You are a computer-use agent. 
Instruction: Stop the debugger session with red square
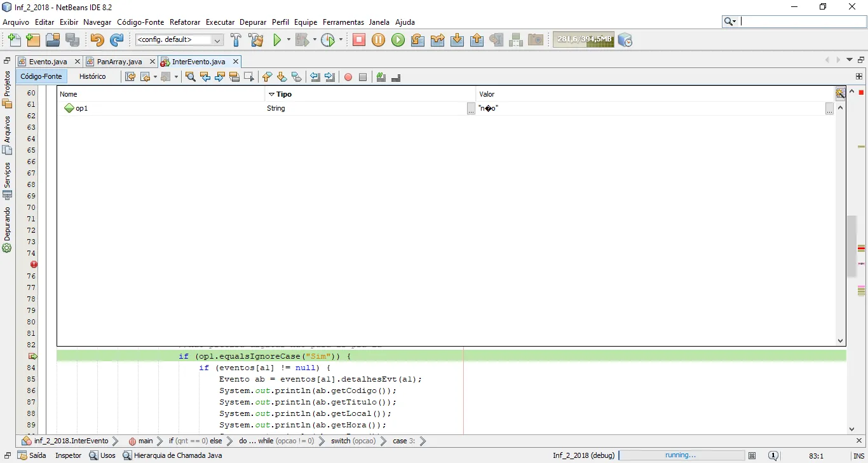[359, 40]
